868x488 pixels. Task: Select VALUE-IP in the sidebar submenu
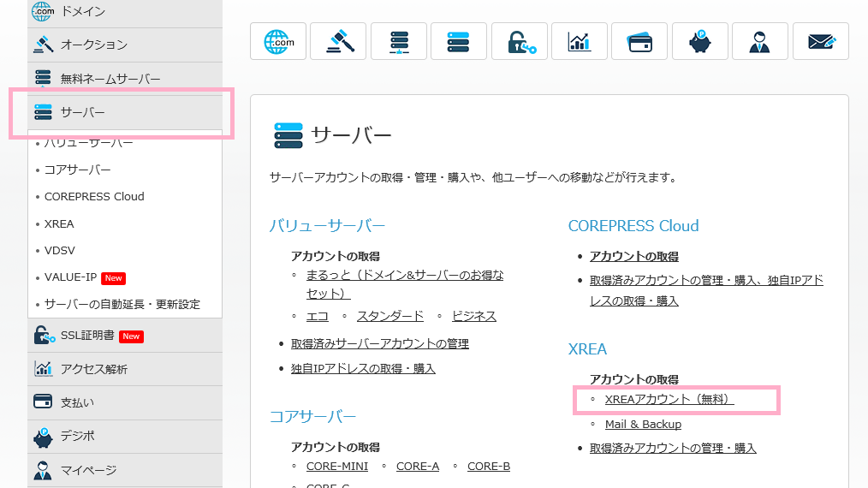[x=70, y=277]
